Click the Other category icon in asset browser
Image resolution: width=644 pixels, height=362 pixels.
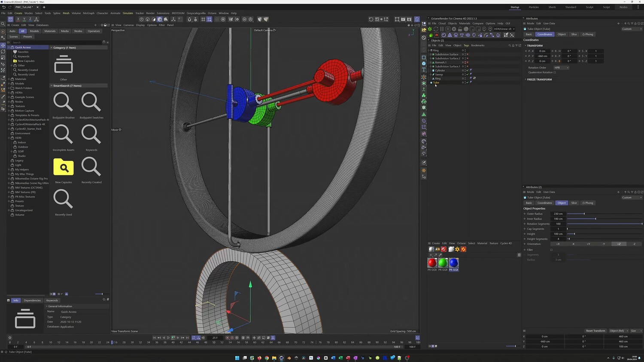64,64
